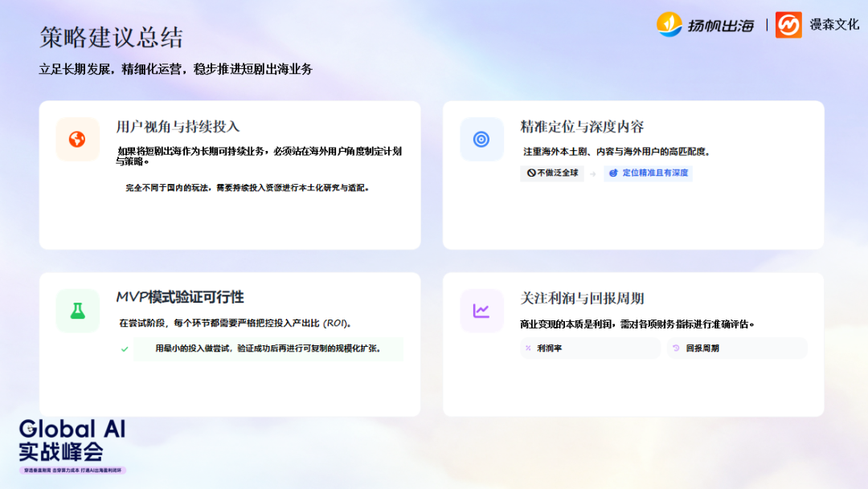The image size is (868, 489).
Task: Click the text 完全不同于国内的玩法
Action: (166, 188)
